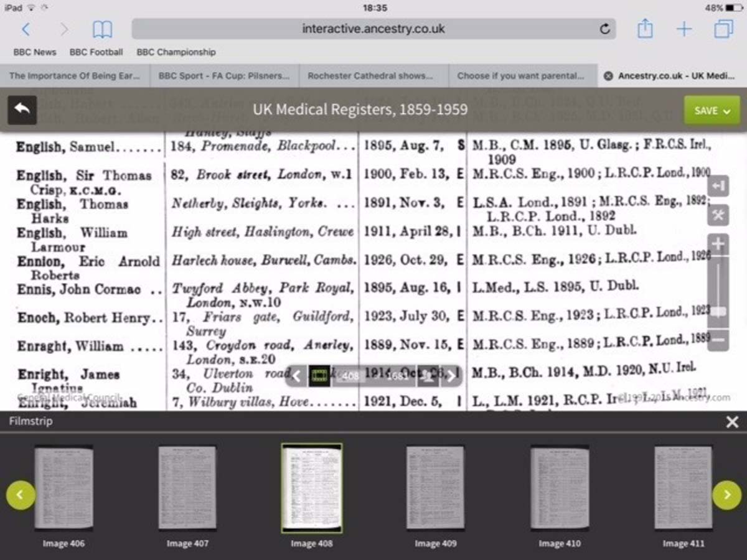Go to previous image in page navigator
This screenshot has width=747, height=560.
(x=296, y=375)
